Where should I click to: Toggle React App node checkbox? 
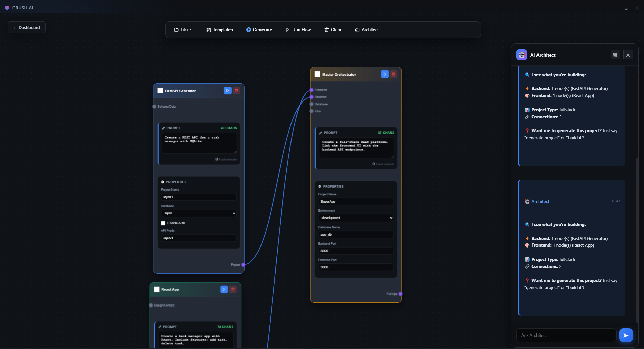pos(157,289)
